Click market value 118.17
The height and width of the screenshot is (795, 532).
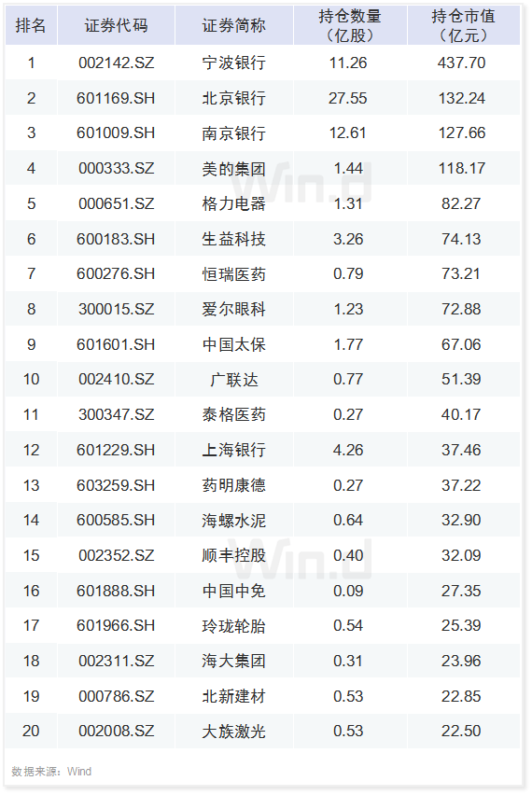click(x=461, y=168)
